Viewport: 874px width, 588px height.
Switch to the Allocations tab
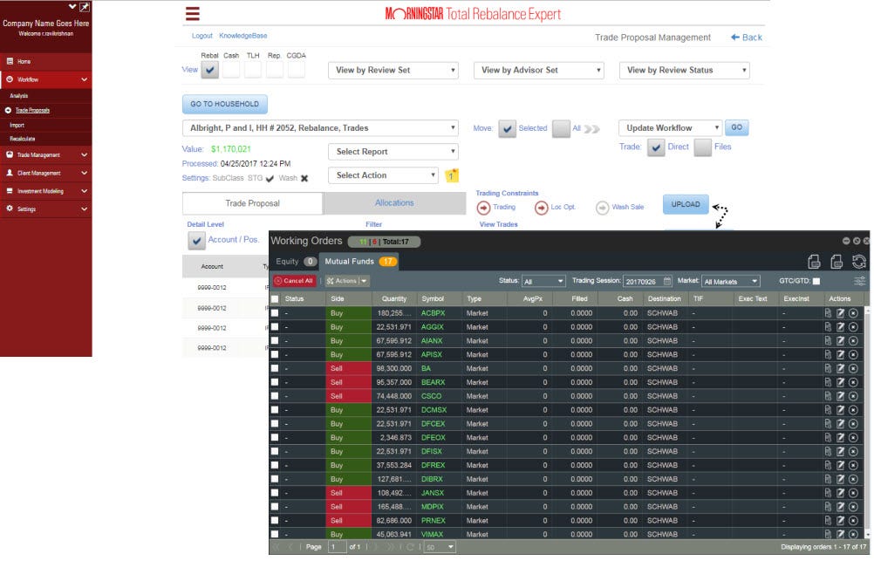[394, 203]
